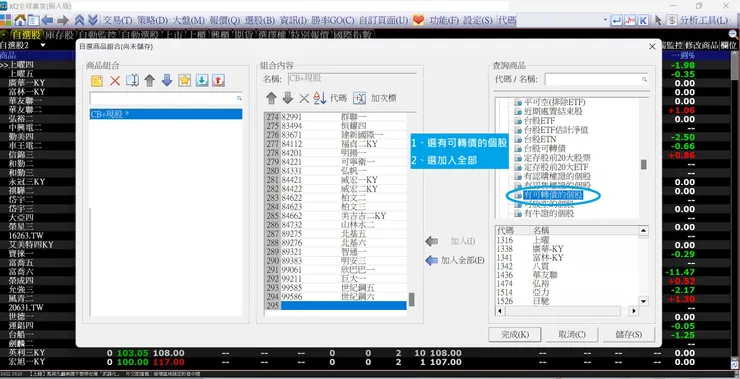Go forward with the gray right arrow

pyautogui.click(x=63, y=20)
